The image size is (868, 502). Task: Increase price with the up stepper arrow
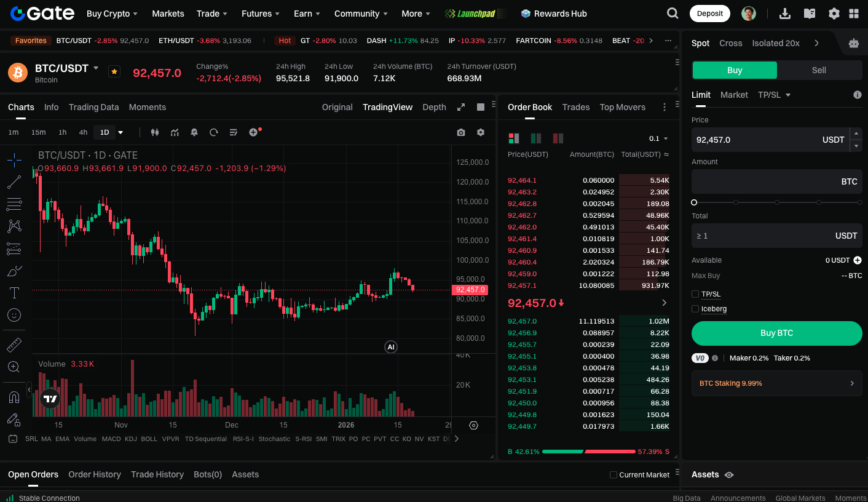(856, 133)
